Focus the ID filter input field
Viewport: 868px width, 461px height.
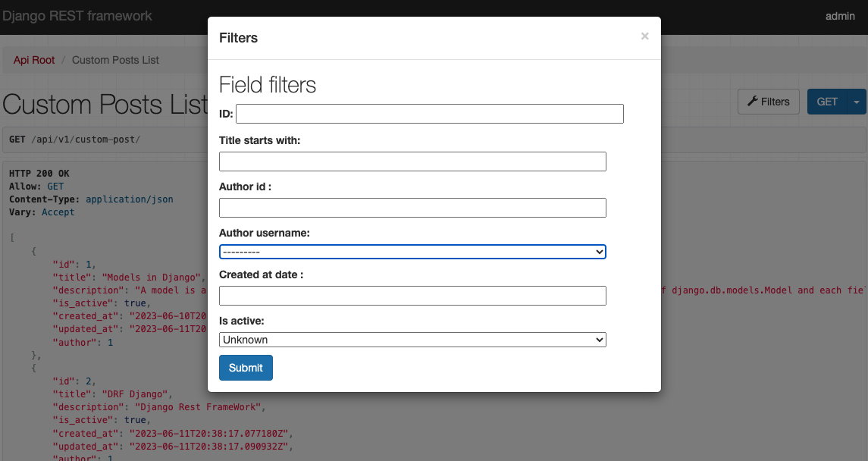429,114
